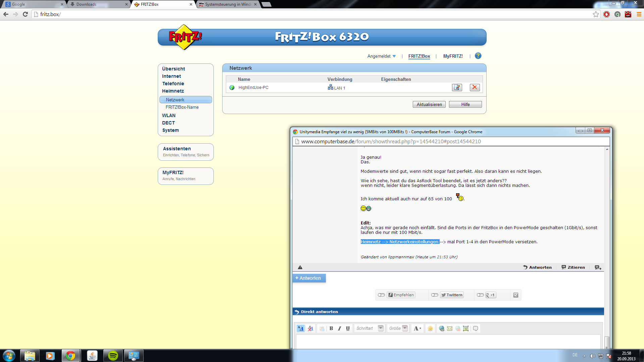Open the Windows Start menu
The image size is (644, 362).
pos(9,356)
